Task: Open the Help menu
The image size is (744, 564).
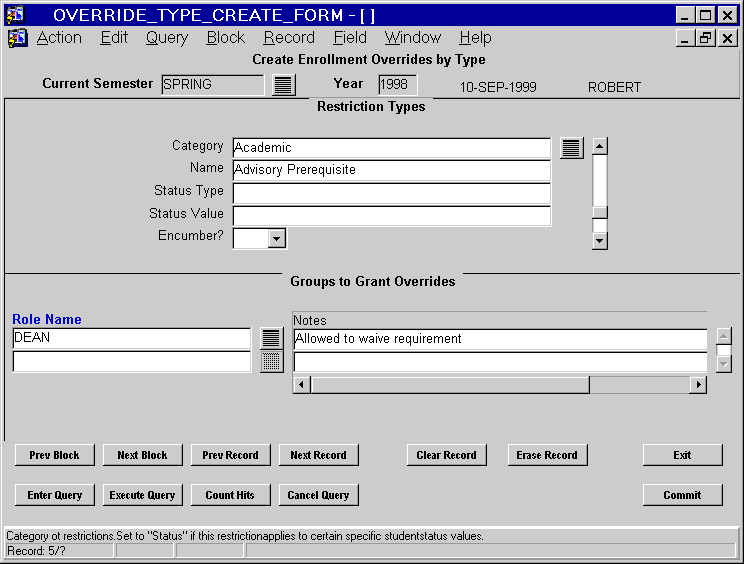Action: click(x=475, y=37)
